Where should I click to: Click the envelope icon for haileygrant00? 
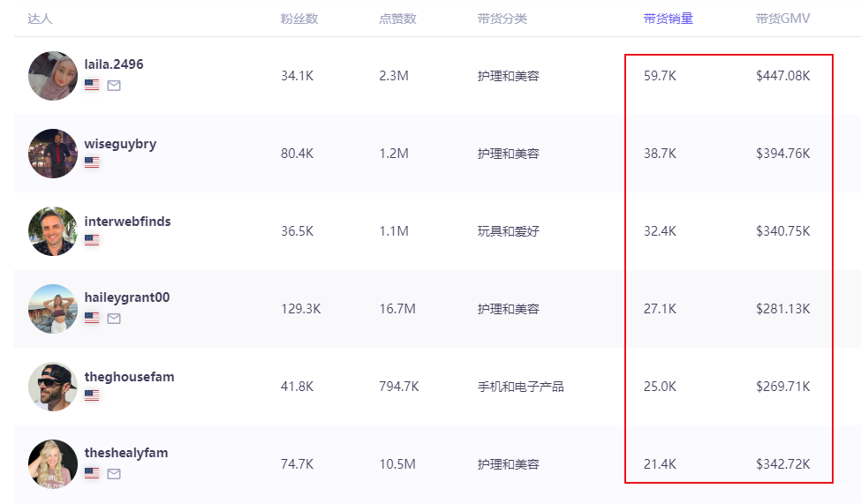point(114,319)
